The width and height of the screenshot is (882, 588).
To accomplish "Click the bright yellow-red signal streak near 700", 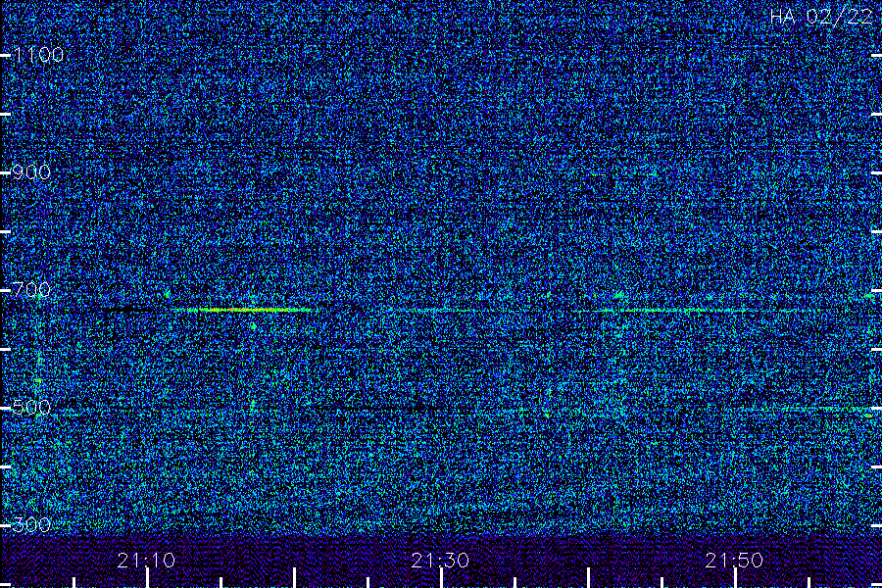I will click(x=242, y=310).
